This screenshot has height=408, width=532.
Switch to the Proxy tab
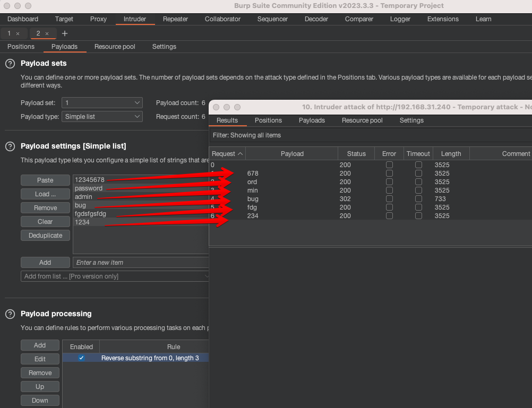click(x=98, y=19)
